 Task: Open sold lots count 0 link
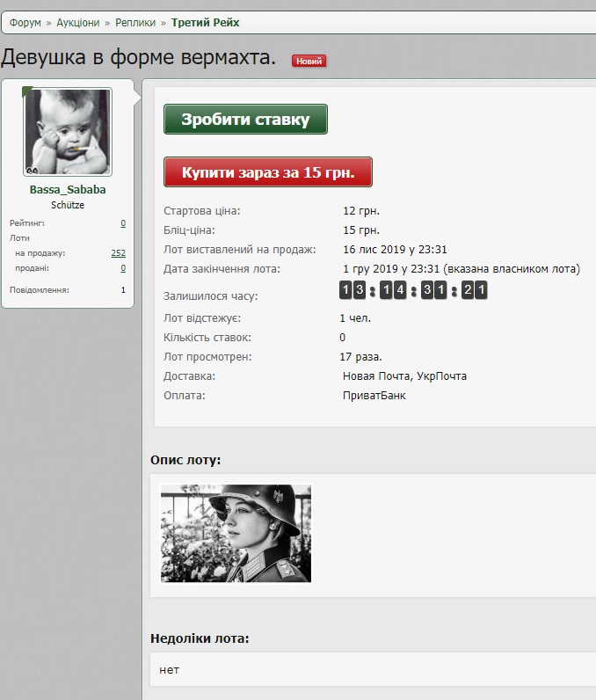[x=123, y=268]
